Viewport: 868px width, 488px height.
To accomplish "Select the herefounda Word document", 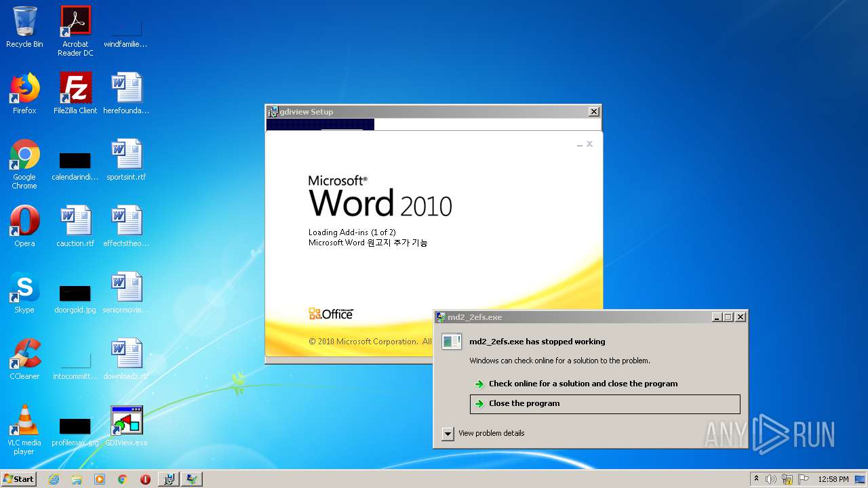I will [126, 94].
